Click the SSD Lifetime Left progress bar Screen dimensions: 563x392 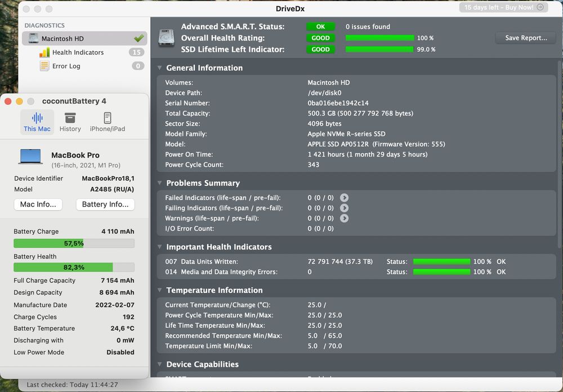379,50
